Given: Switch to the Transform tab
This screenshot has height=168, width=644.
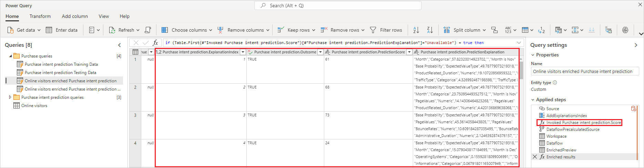Looking at the screenshot, I should (40, 16).
